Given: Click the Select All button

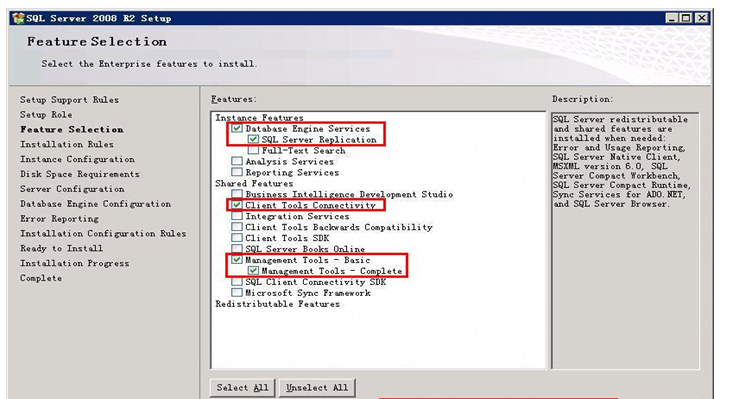Looking at the screenshot, I should [x=242, y=388].
